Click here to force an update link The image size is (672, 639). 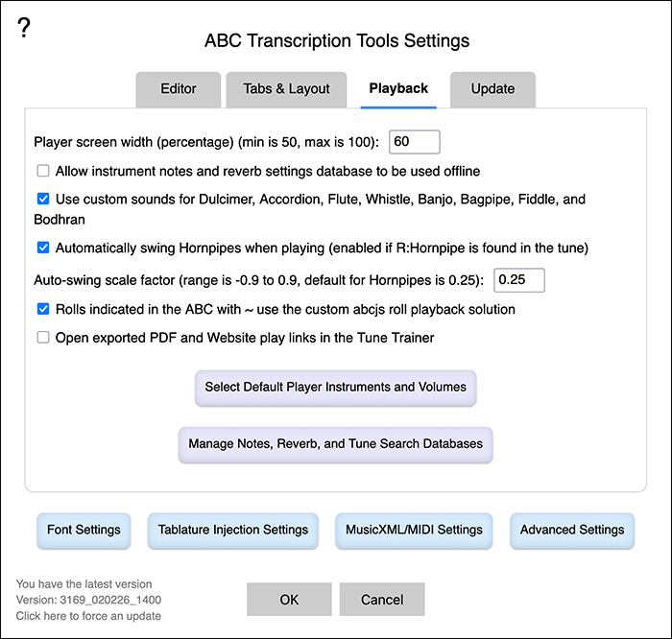[88, 616]
